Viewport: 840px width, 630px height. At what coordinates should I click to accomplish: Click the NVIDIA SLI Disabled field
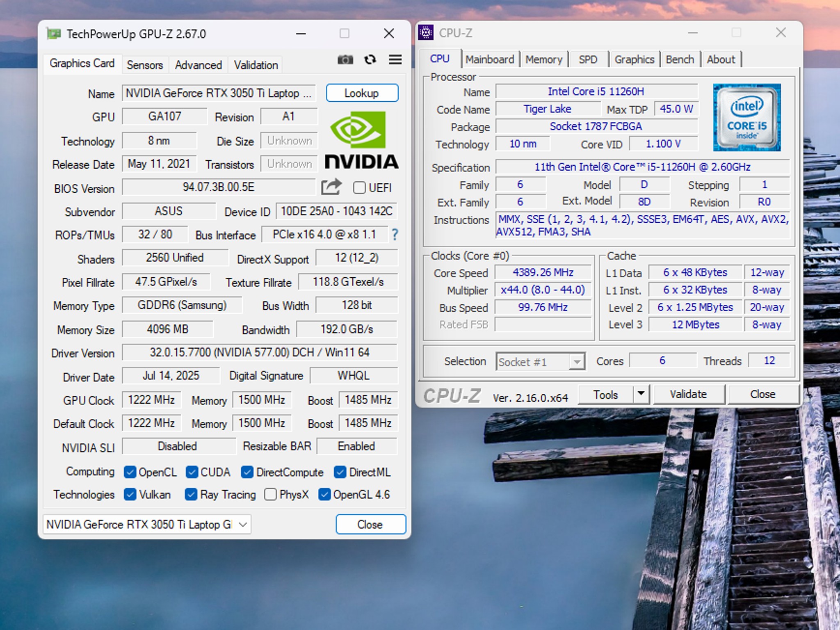click(179, 446)
